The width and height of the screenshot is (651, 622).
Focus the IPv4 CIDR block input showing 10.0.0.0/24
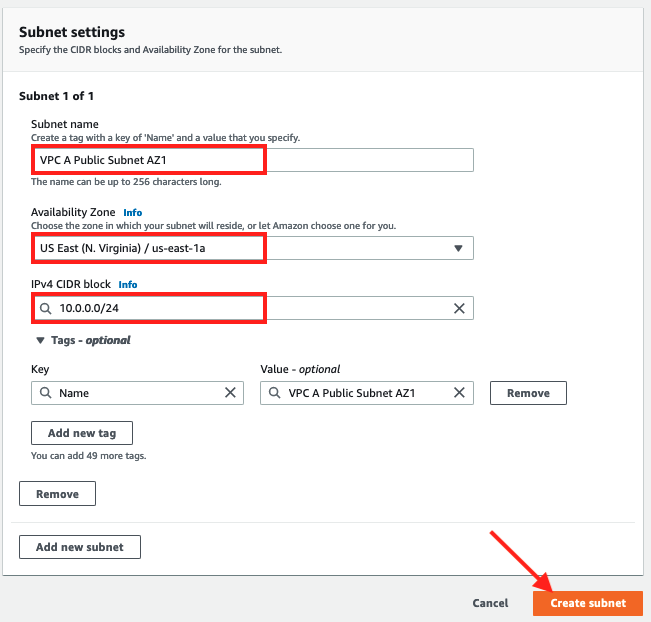pyautogui.click(x=250, y=309)
